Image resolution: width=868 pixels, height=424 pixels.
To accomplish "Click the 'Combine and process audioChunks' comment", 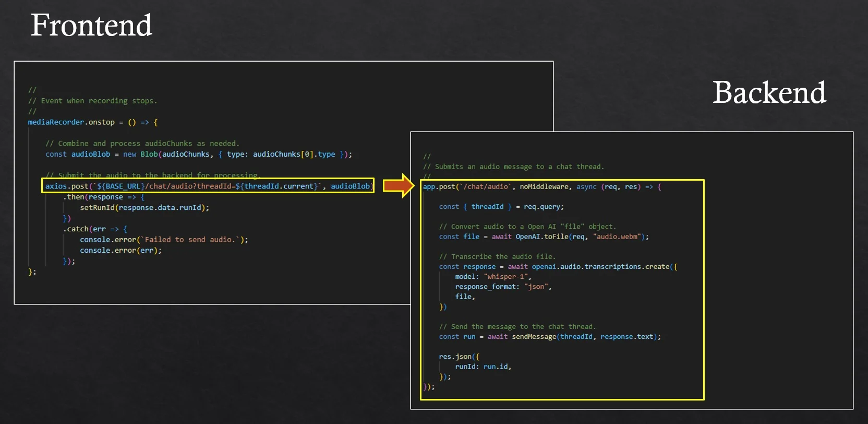I will tap(142, 144).
